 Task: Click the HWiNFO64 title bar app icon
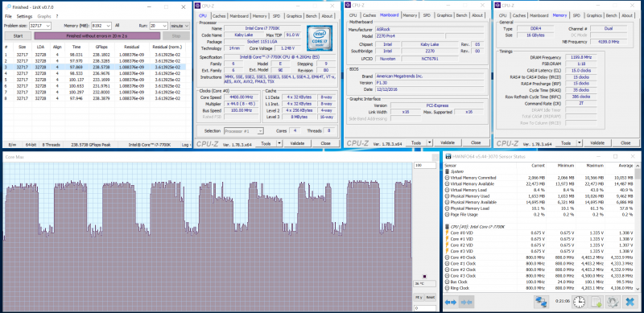pyautogui.click(x=448, y=157)
